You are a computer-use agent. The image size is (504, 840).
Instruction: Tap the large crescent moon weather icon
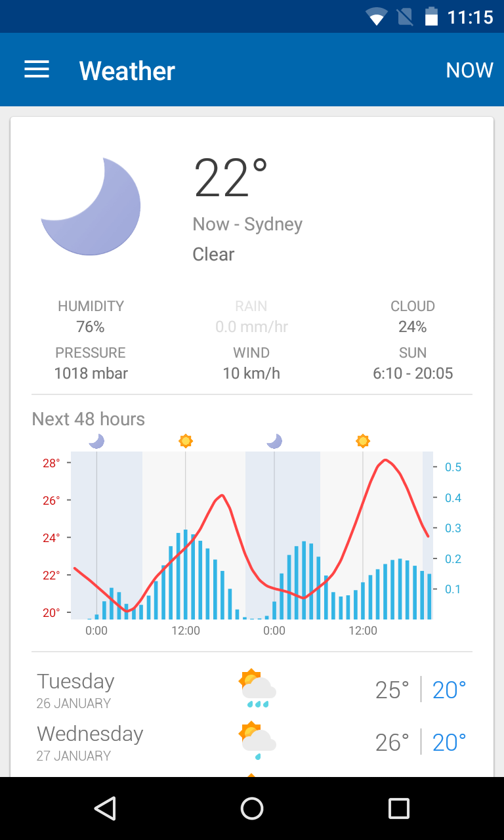point(91,206)
